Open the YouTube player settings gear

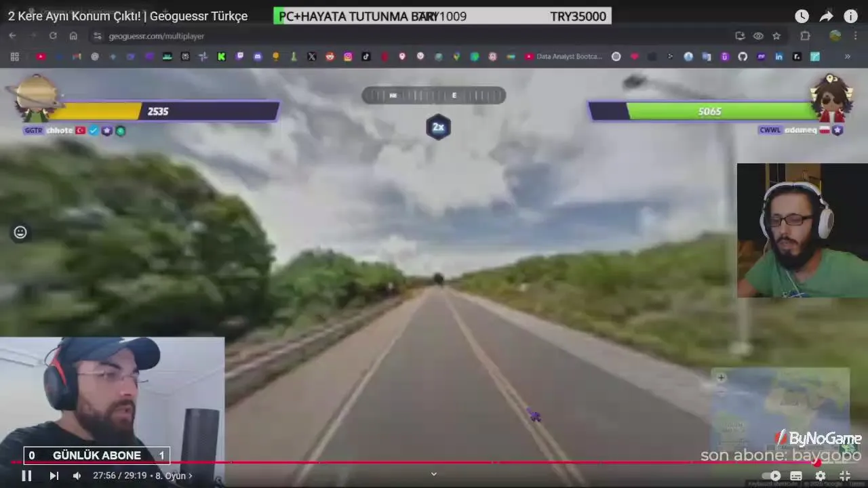click(x=821, y=476)
